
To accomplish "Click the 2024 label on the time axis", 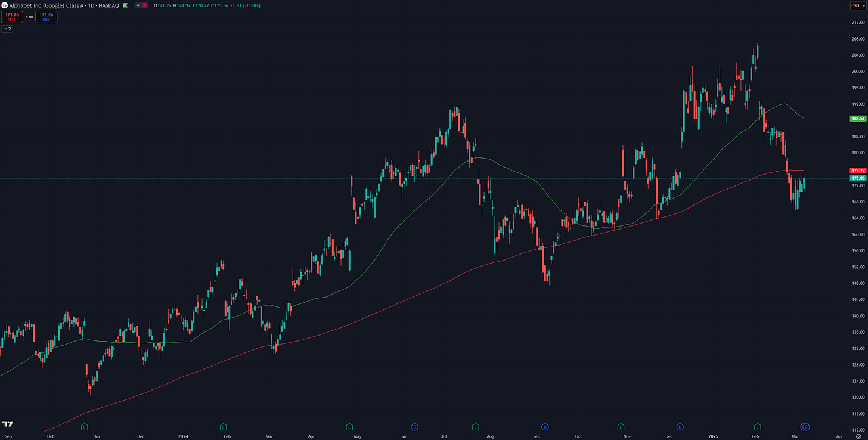I will [x=184, y=436].
